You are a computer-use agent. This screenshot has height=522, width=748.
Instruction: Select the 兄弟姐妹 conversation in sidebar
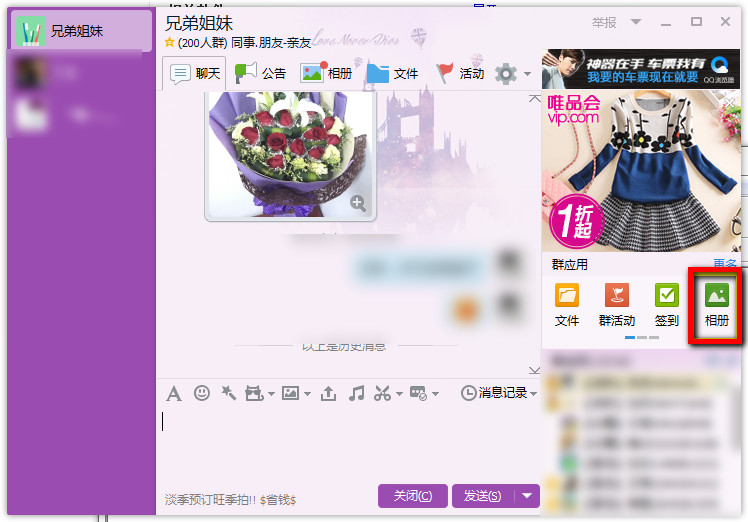tap(81, 31)
